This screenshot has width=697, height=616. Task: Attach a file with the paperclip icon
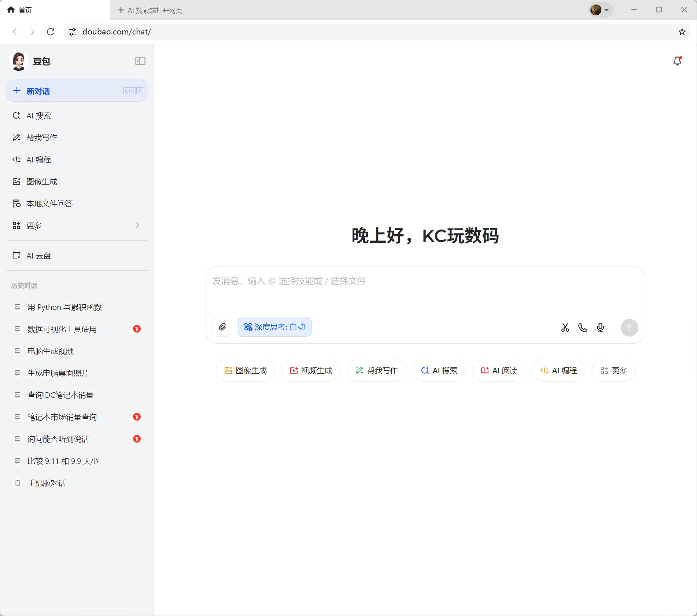(x=222, y=327)
